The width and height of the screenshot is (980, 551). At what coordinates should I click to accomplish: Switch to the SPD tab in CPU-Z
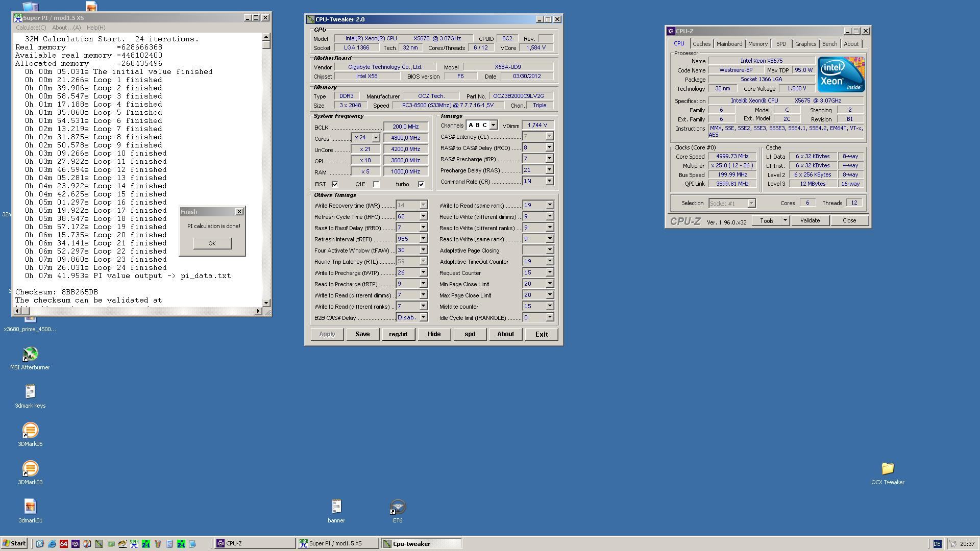coord(781,44)
